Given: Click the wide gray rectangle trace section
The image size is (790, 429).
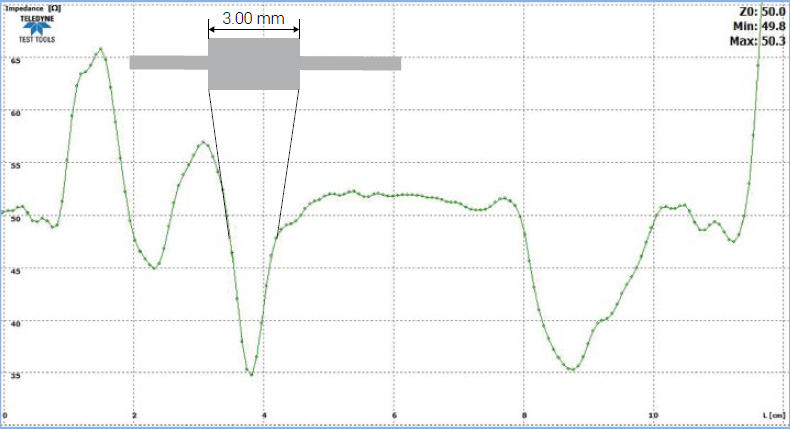Looking at the screenshot, I should [x=254, y=64].
